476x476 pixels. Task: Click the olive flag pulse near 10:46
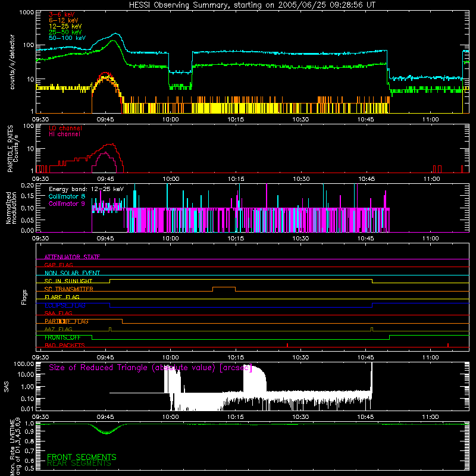coord(372,329)
